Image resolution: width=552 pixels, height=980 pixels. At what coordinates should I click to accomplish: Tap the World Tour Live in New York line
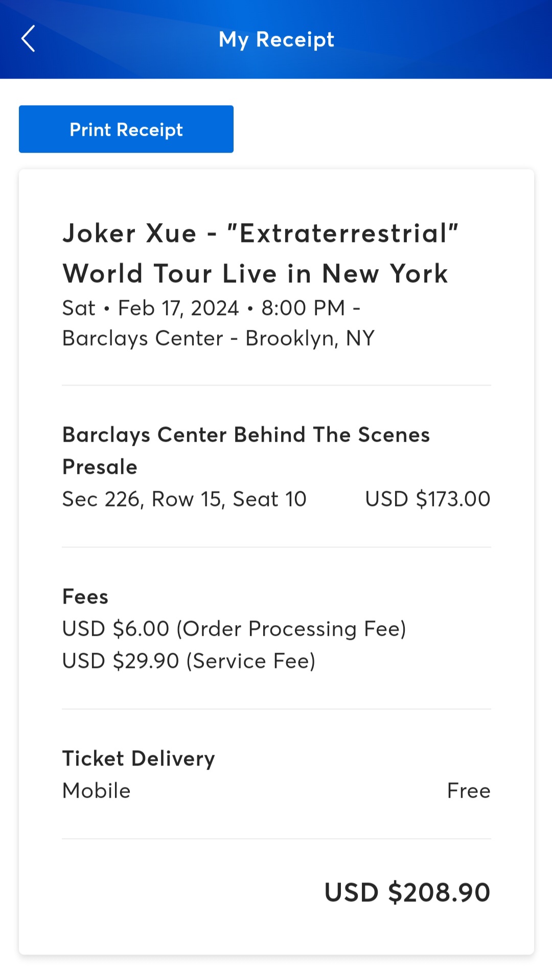(255, 273)
